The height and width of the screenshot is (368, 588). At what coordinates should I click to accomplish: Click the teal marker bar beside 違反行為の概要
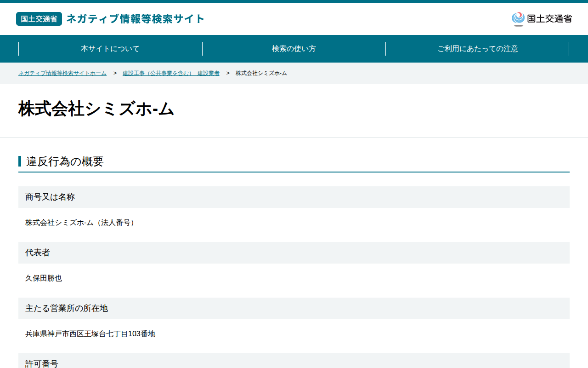[x=20, y=161]
